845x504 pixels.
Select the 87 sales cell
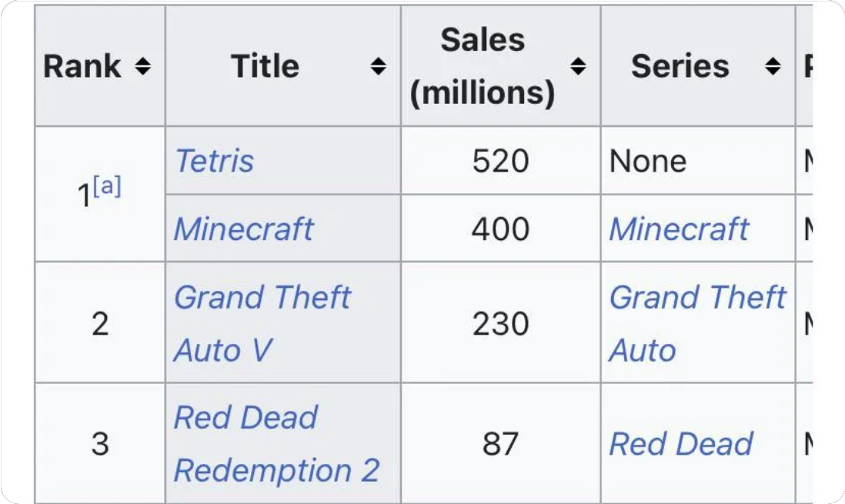coord(501,444)
